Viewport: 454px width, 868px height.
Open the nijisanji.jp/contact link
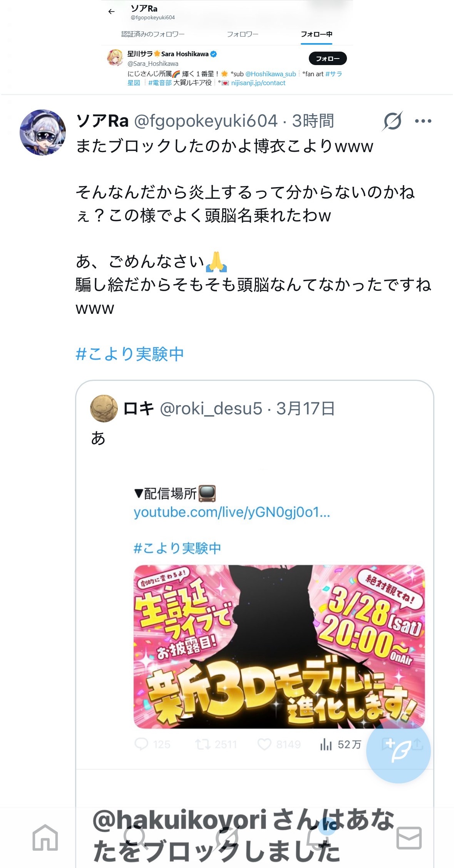point(258,83)
